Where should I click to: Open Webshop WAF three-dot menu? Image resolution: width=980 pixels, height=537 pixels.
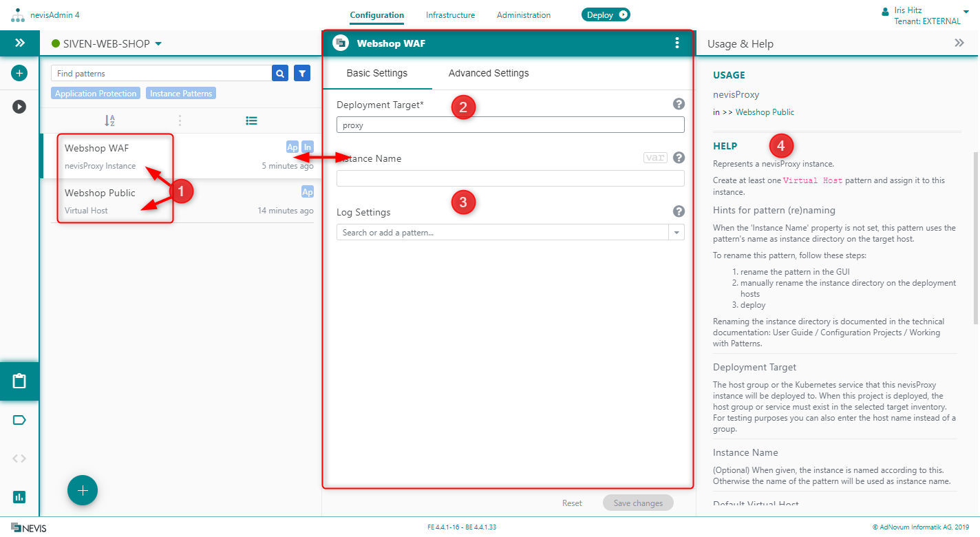(677, 43)
